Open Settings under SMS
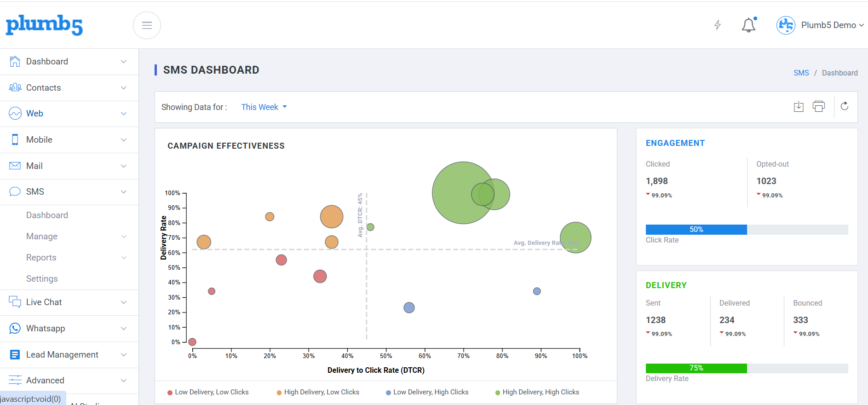 (x=42, y=278)
